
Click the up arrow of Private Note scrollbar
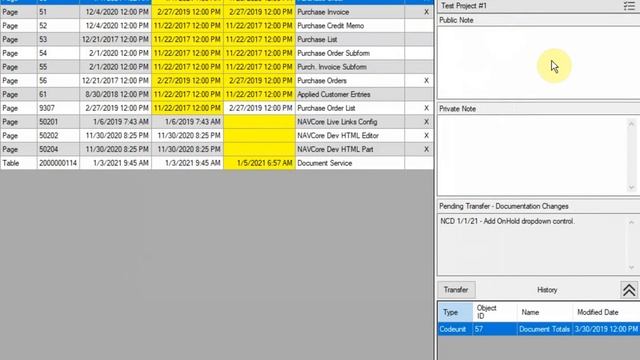[631, 123]
